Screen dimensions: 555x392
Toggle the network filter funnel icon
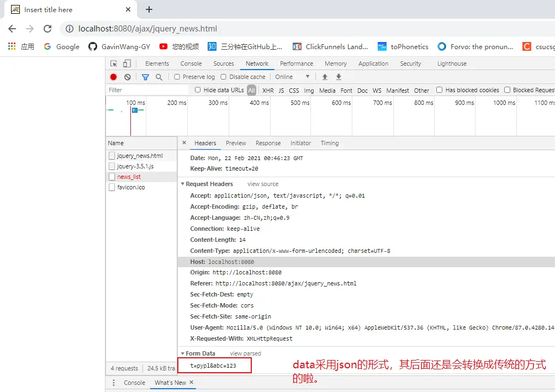pyautogui.click(x=145, y=77)
